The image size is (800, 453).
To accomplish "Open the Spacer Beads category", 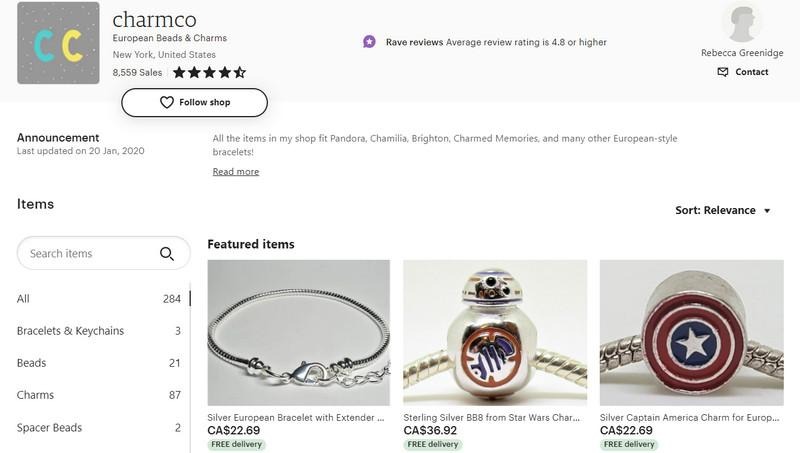I will (50, 428).
